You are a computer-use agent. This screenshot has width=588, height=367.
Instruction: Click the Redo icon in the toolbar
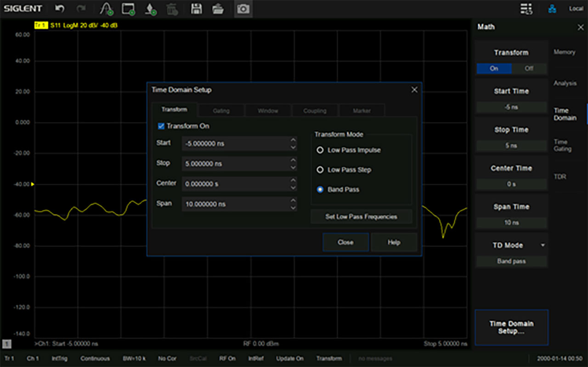(x=80, y=8)
